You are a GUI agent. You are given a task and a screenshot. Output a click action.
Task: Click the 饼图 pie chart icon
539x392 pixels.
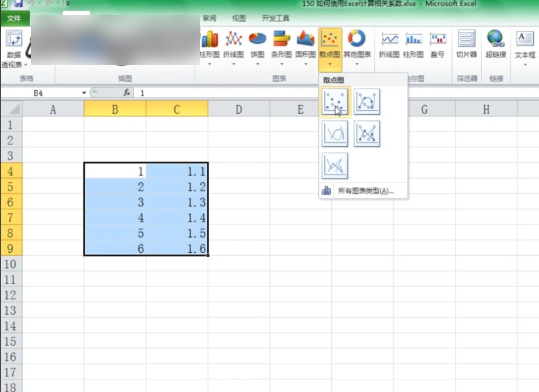[x=257, y=44]
